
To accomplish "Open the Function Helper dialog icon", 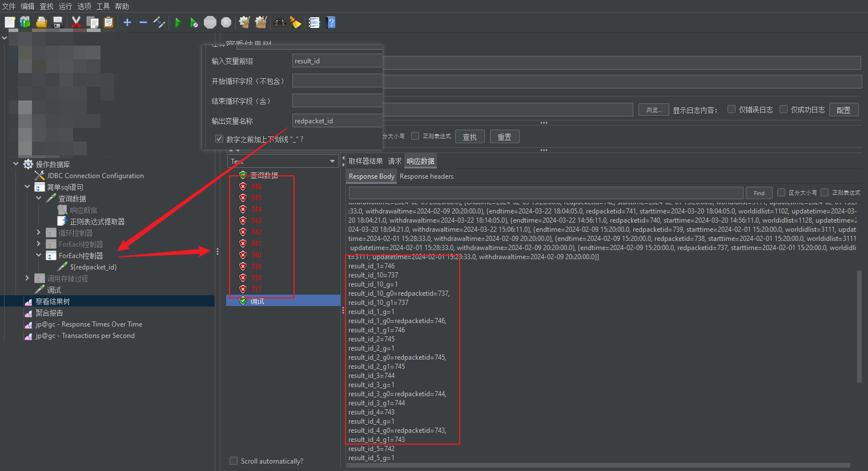I will tap(314, 22).
